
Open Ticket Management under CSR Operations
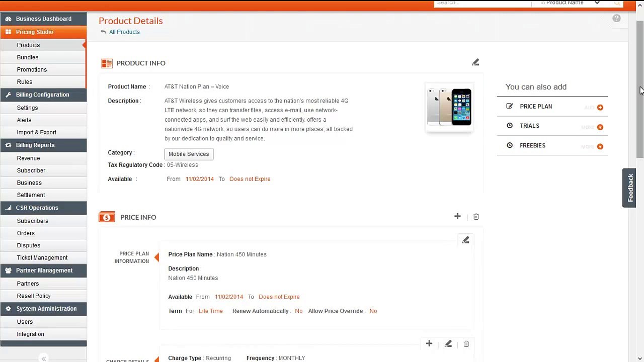coord(42,257)
